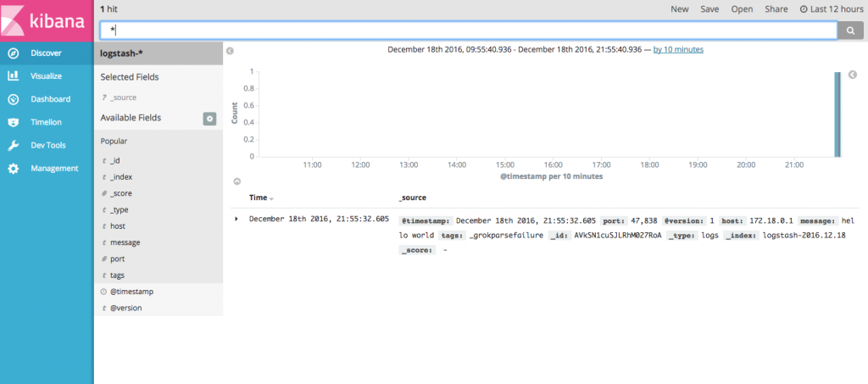The image size is (868, 384).
Task: Open the Dashboard gauge icon
Action: coord(14,99)
